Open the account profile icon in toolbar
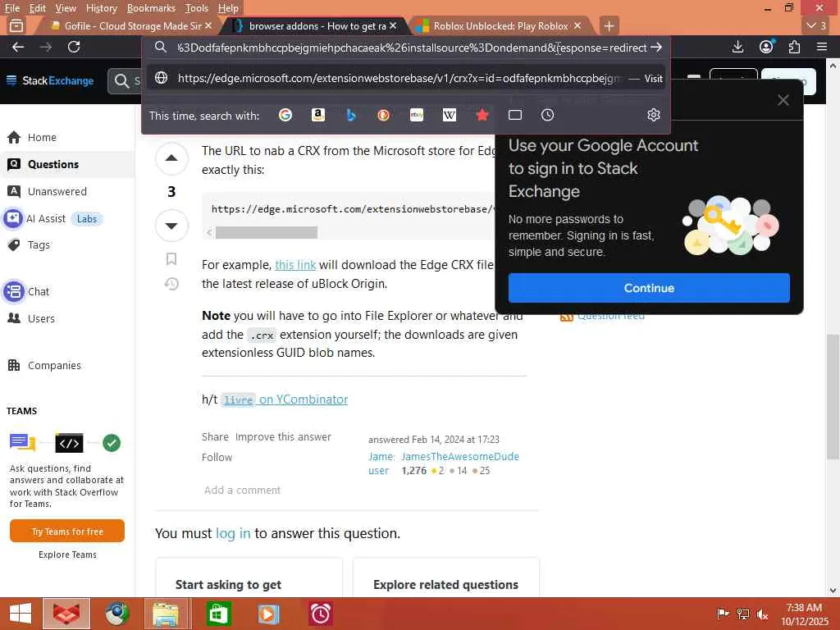The height and width of the screenshot is (630, 840). 767,47
